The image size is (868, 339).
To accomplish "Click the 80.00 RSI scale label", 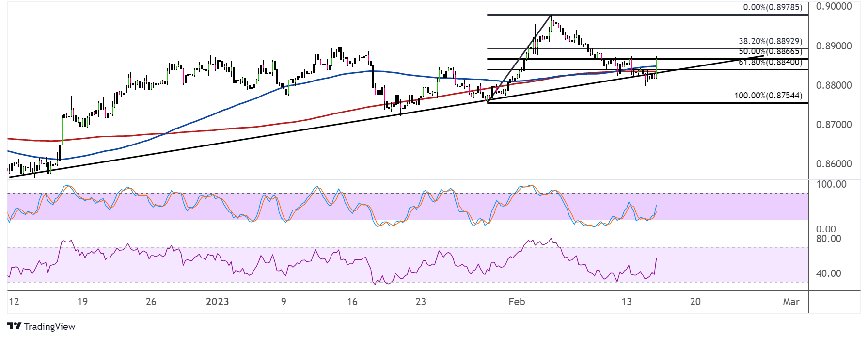I will point(829,239).
